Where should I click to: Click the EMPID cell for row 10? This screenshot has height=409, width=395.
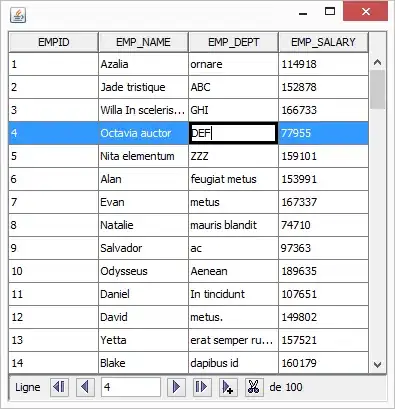click(x=53, y=271)
